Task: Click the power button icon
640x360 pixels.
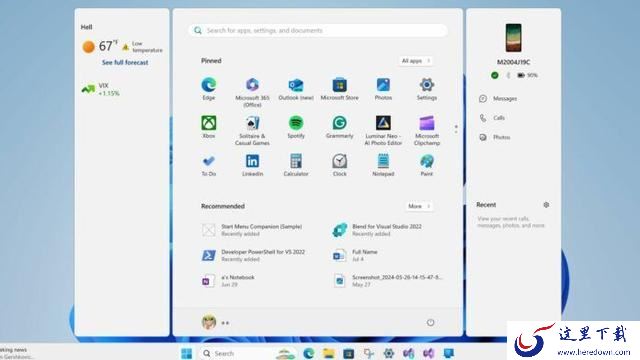Action: click(430, 322)
